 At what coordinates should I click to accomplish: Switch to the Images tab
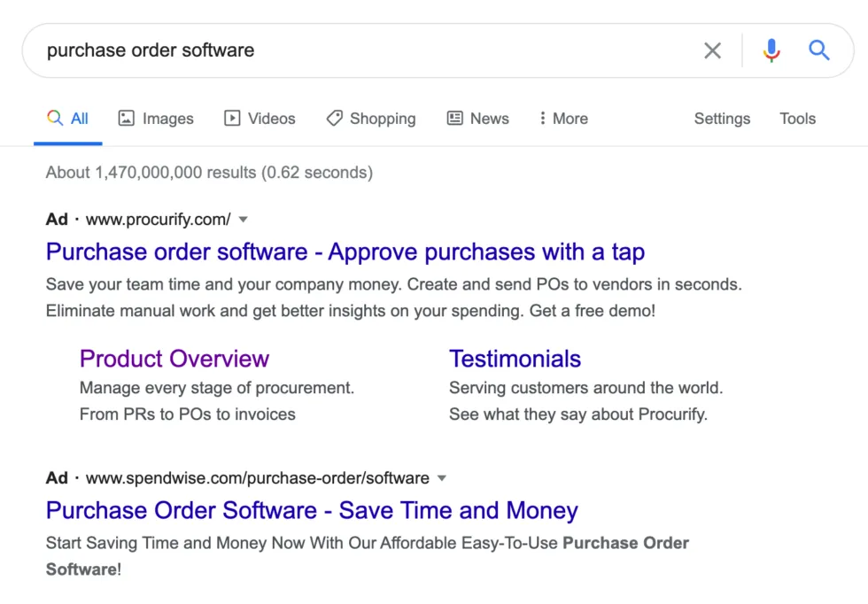(x=156, y=119)
